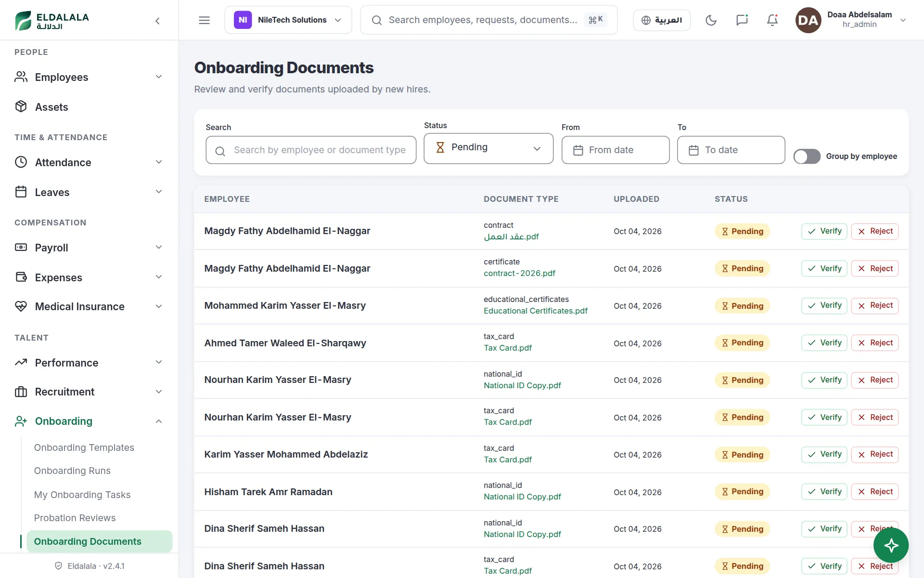Screen dimensions: 924x578
Task: Expand the Payroll menu chevron
Action: coord(159,247)
